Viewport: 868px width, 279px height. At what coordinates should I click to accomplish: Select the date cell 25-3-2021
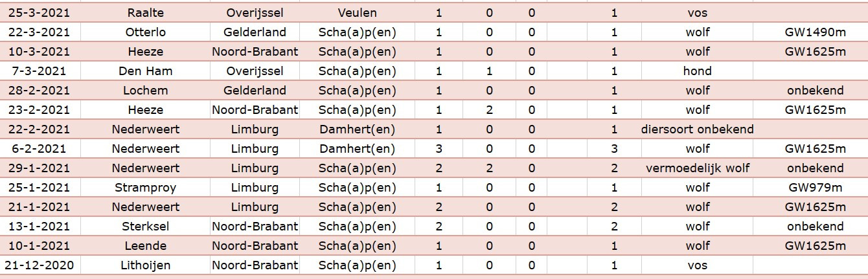40,12
